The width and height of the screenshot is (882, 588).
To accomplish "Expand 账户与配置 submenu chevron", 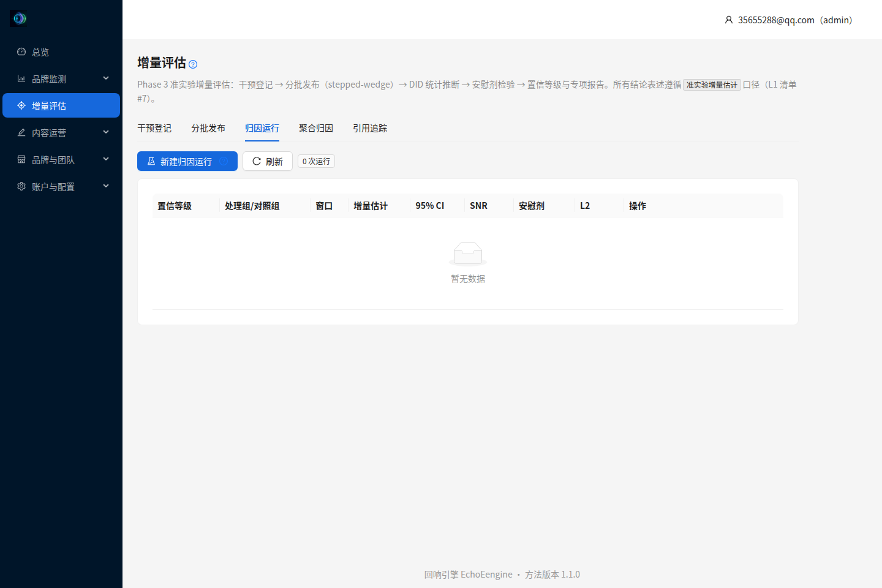I will [106, 186].
